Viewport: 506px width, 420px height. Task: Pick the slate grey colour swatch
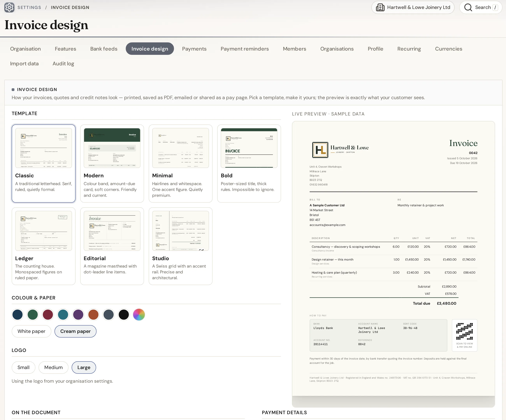[109, 315]
